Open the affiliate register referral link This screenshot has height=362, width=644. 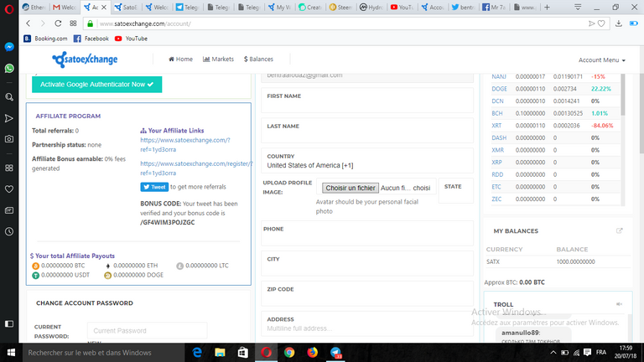[x=196, y=168]
